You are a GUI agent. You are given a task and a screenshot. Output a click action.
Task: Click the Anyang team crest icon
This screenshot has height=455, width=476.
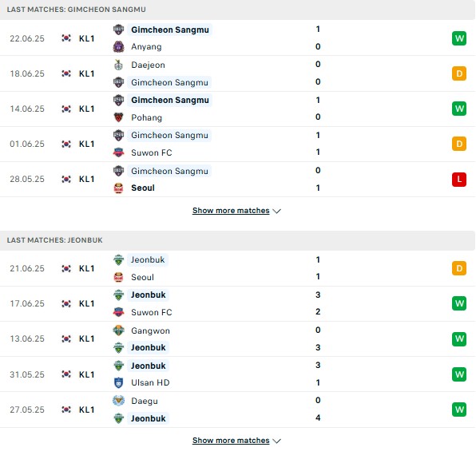tap(118, 47)
